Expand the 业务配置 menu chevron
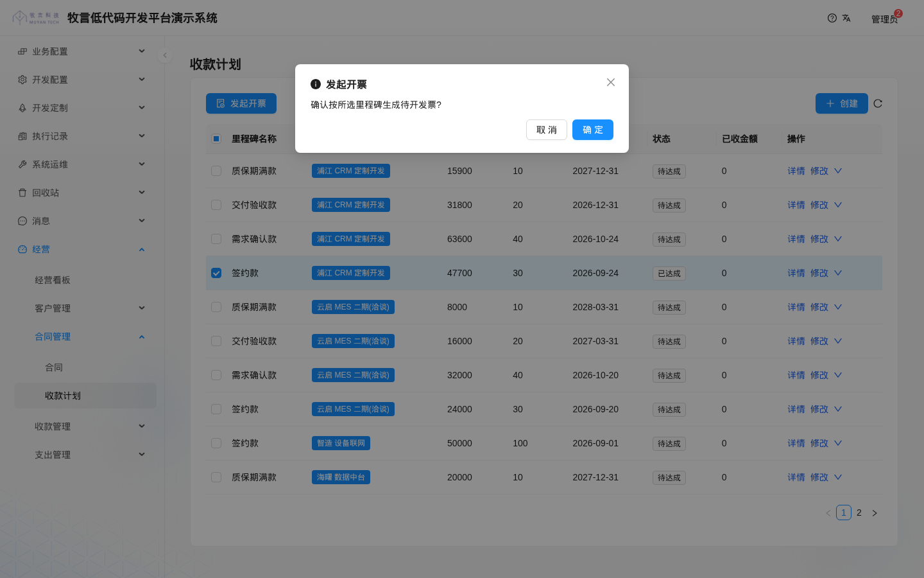924x578 pixels. click(142, 51)
